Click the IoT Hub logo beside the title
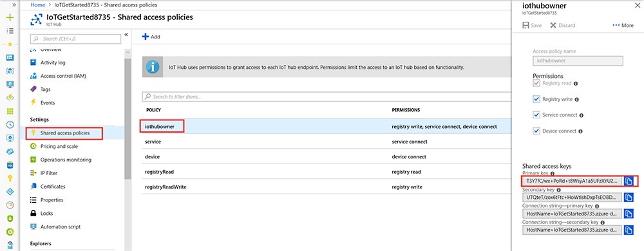 36,20
